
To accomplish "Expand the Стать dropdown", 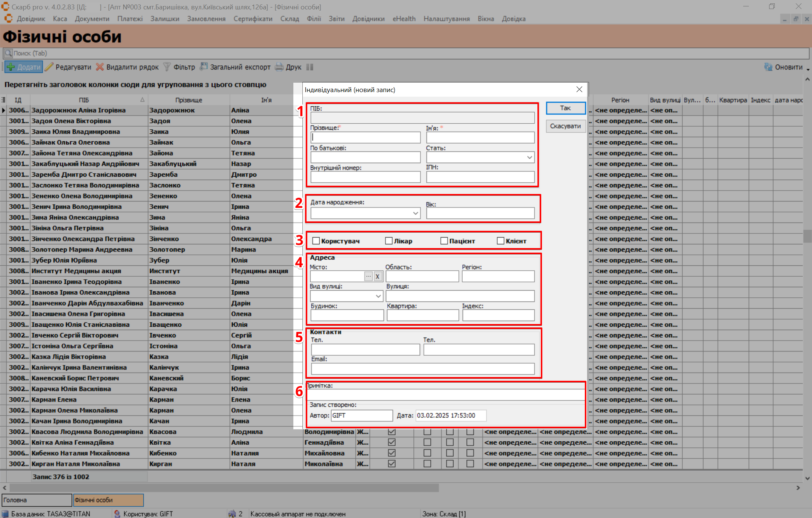I will coord(529,158).
